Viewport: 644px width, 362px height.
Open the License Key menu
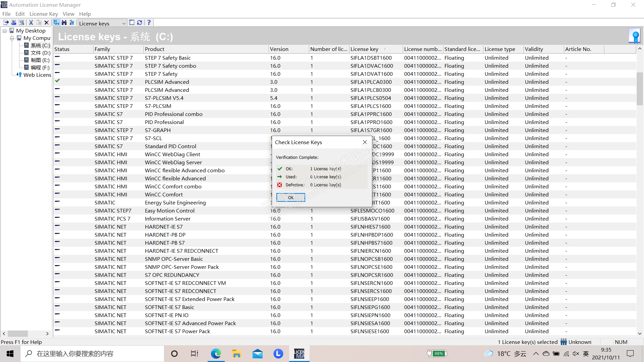tap(44, 14)
